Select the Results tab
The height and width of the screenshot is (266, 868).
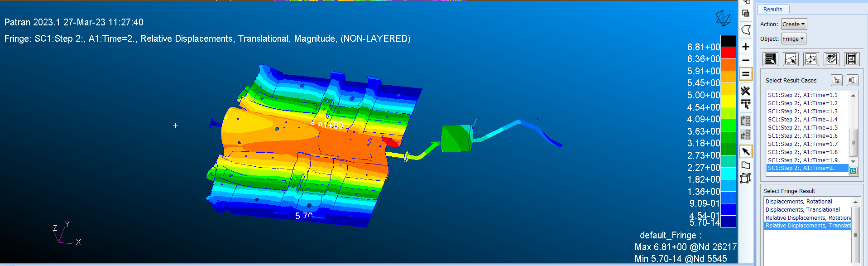coord(772,10)
